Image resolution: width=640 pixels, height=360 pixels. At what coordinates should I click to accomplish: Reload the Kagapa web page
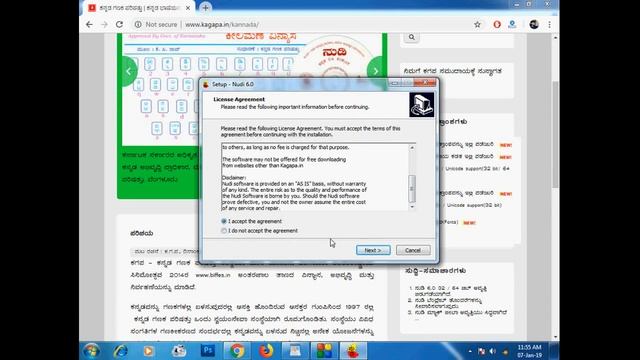click(x=119, y=24)
